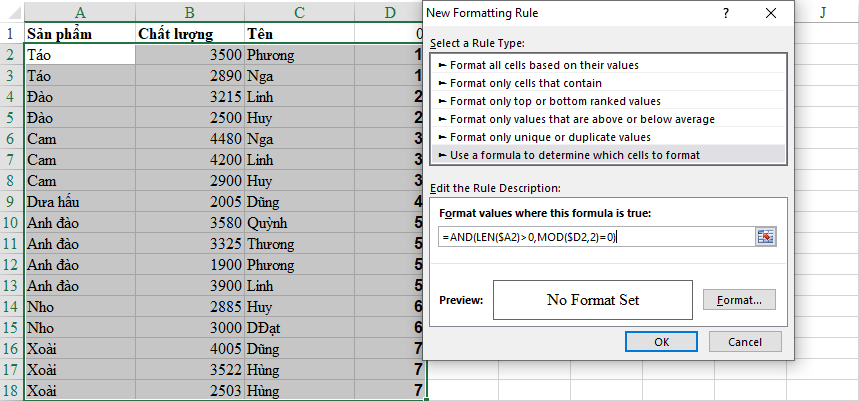The image size is (859, 401).
Task: Click cell with value 2885
Action: [190, 307]
